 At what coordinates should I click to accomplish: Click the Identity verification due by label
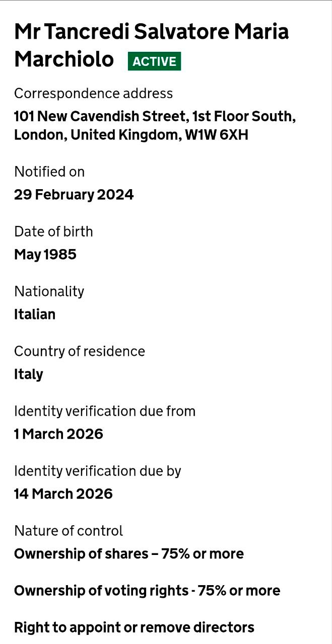(98, 471)
